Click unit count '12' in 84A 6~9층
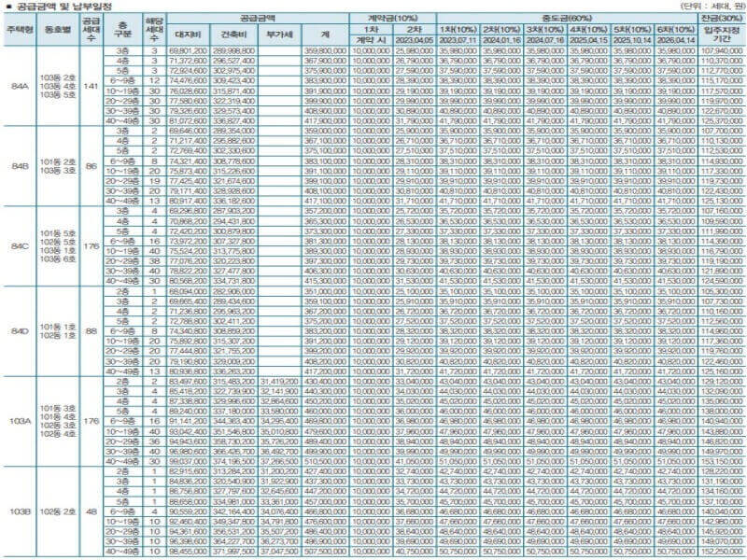Screen dimensions: 747x560 (x=154, y=81)
